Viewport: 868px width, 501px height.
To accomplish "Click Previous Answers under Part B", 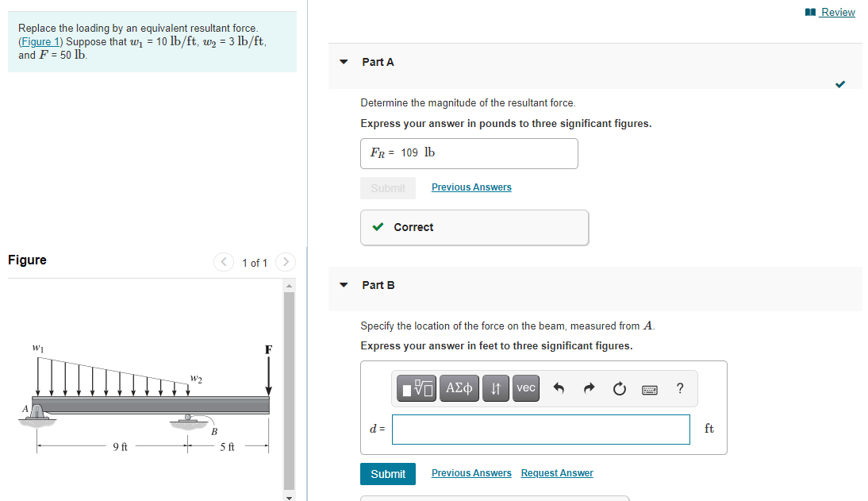I will click(x=471, y=472).
